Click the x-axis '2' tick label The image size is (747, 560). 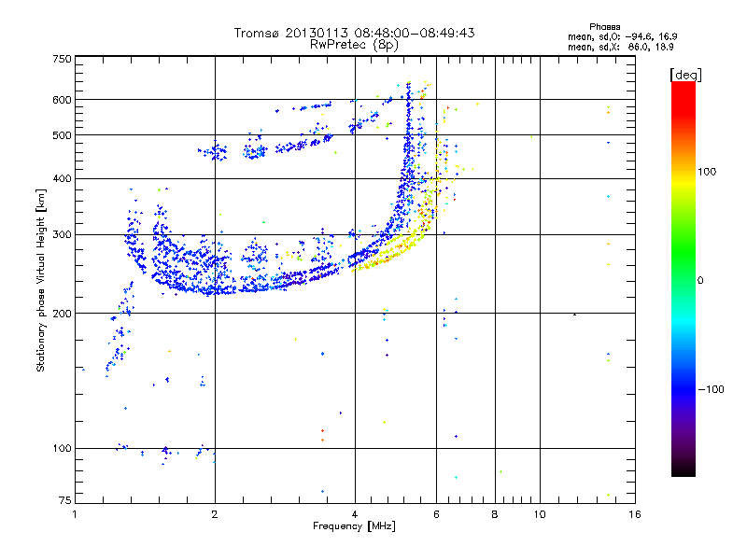point(215,514)
